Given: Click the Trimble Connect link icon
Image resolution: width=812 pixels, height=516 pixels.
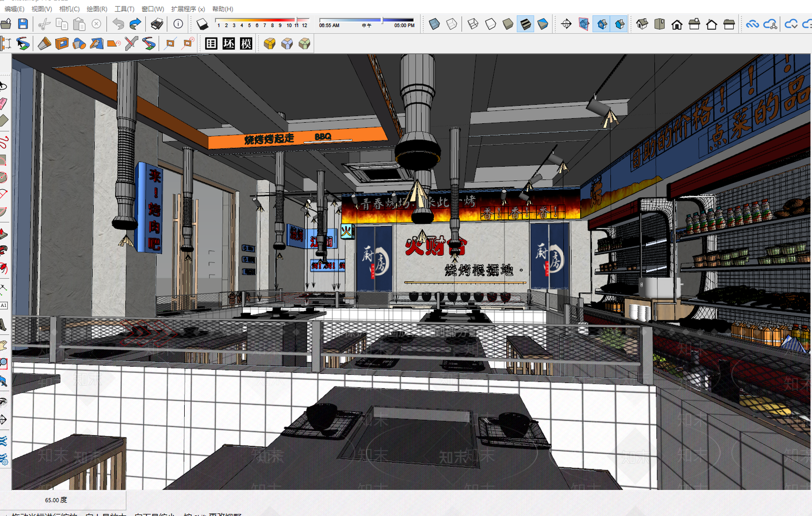Looking at the screenshot, I should 752,24.
